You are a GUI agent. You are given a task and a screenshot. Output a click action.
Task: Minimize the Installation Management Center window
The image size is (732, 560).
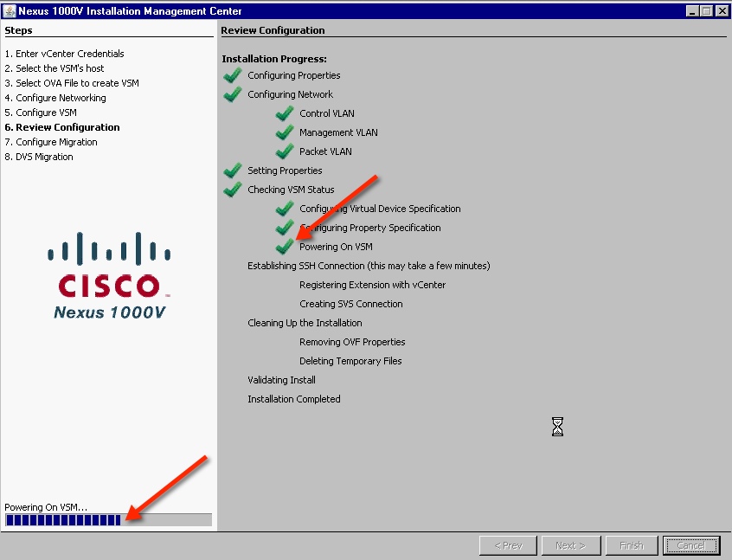693,10
